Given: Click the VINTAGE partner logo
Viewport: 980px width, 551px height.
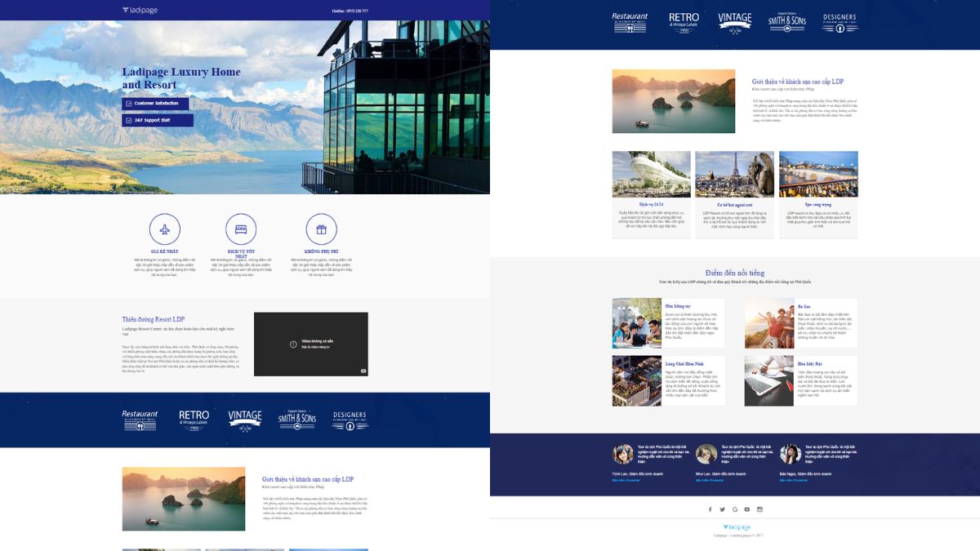Looking at the screenshot, I should 734,22.
